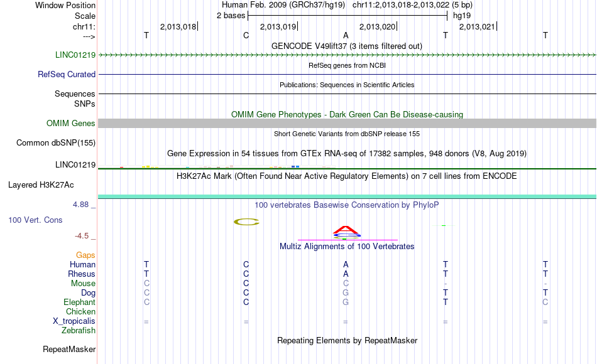This screenshot has height=364, width=597.
Task: Click the 4.88 PhyloP upper value
Action: click(x=80, y=205)
